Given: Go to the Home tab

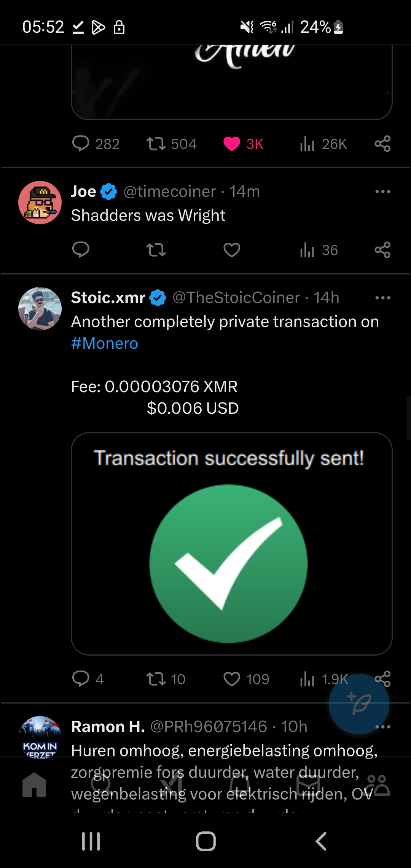Looking at the screenshot, I should pos(34,785).
